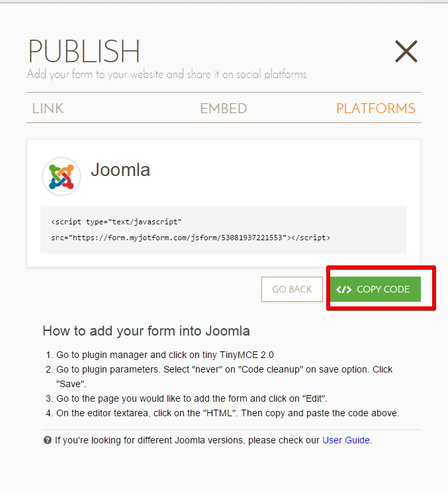This screenshot has height=493, width=448.
Task: Click the 'Add your form to your website' subtitle
Action: (x=167, y=75)
